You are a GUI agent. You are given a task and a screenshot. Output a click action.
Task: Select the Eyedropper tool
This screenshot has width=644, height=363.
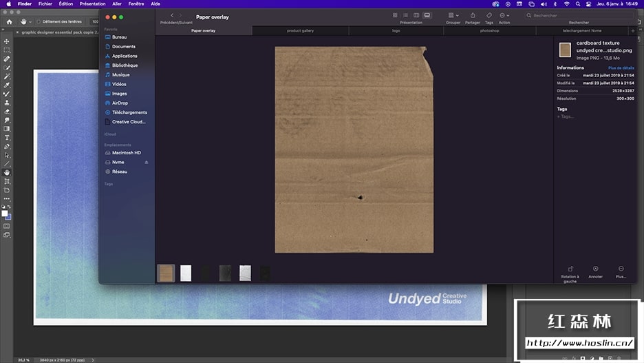click(x=7, y=85)
